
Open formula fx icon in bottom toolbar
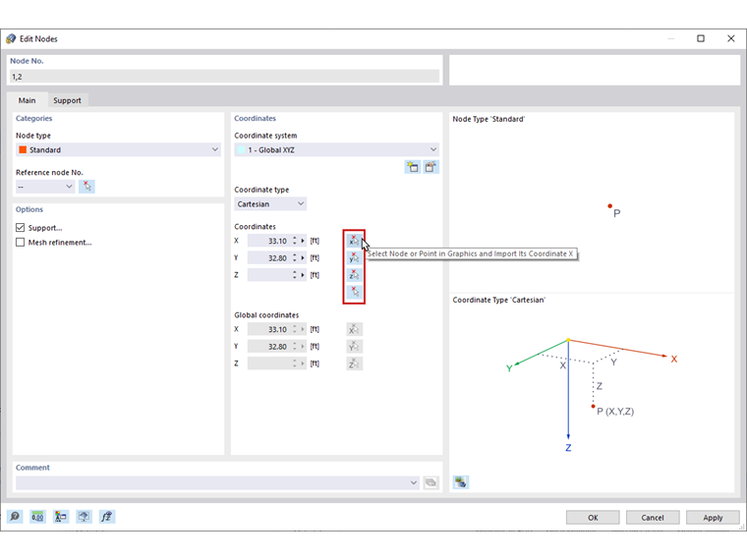point(107,517)
